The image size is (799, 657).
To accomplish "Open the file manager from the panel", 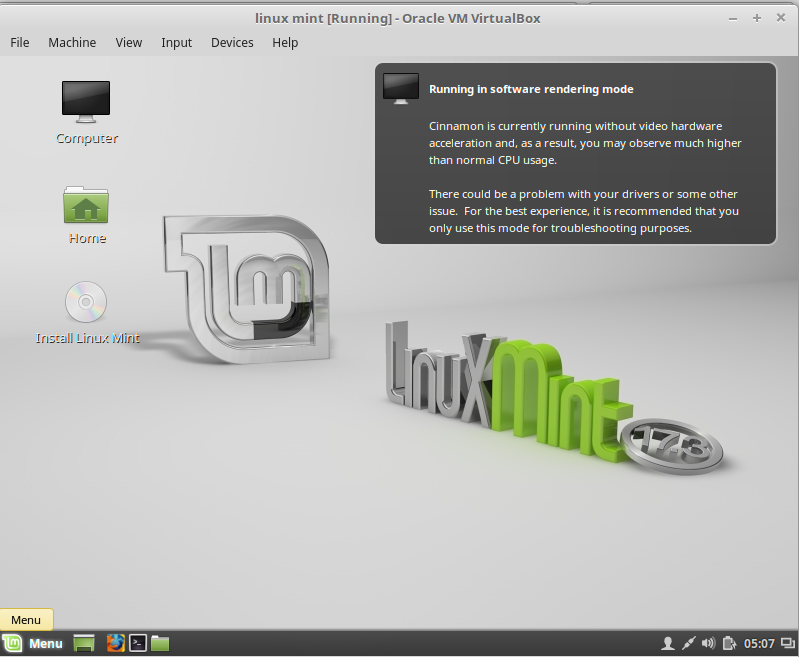I will 160,643.
